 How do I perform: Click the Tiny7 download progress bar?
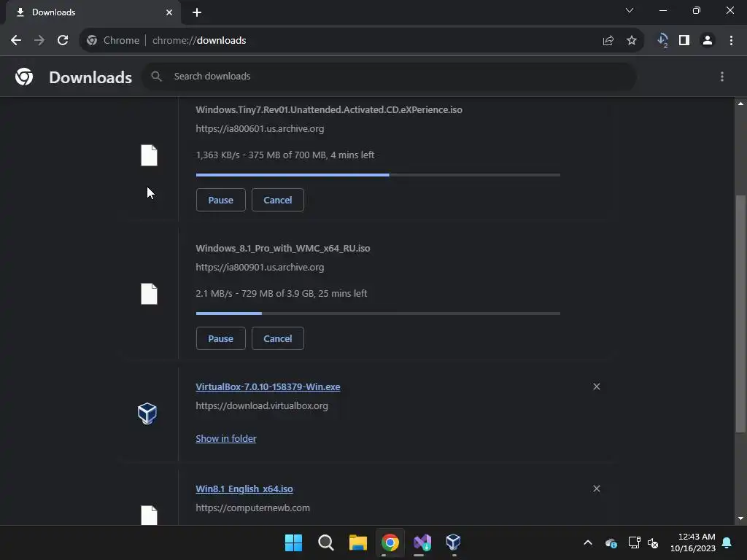click(x=378, y=175)
